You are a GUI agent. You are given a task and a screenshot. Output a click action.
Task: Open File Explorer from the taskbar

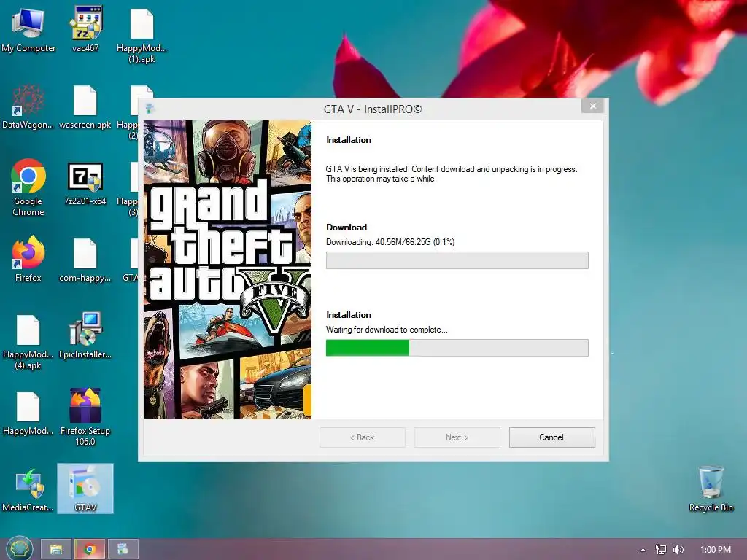[56, 550]
